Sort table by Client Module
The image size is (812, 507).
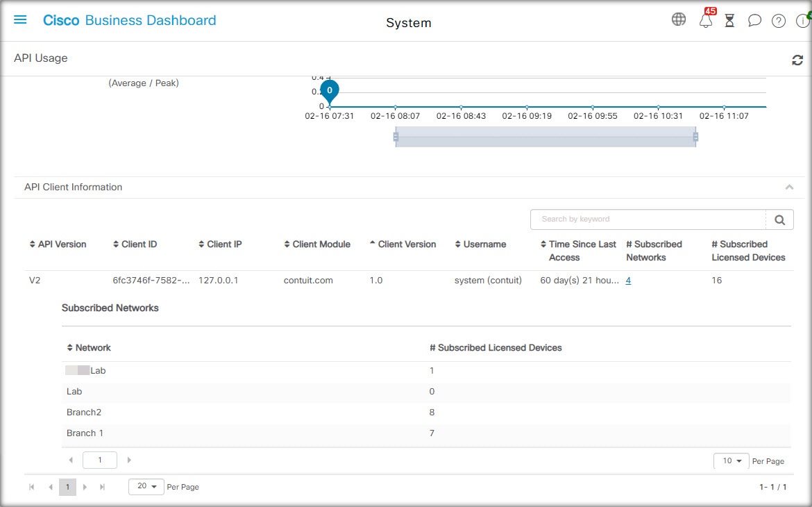[317, 244]
